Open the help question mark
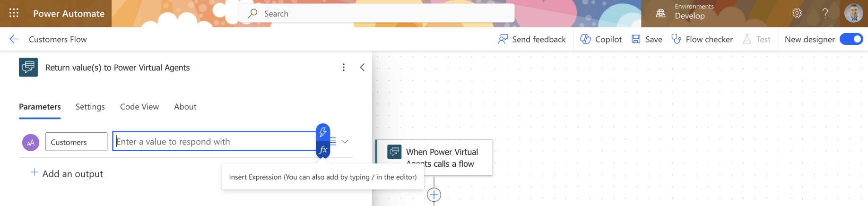The image size is (868, 206). [825, 13]
